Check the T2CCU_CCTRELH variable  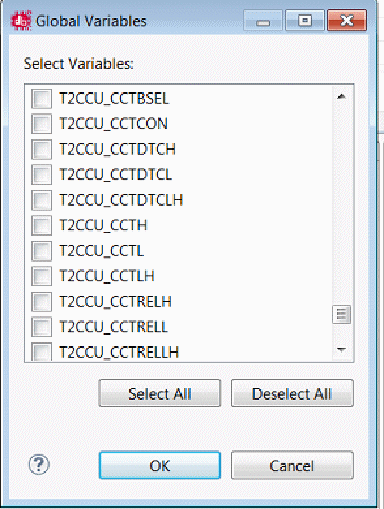pyautogui.click(x=41, y=302)
